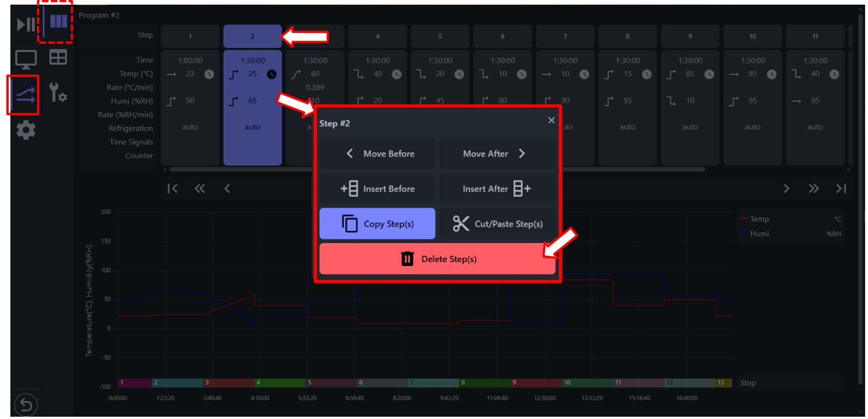The width and height of the screenshot is (868, 419).
Task: Click step 8 temperature value 15
Action: (628, 74)
